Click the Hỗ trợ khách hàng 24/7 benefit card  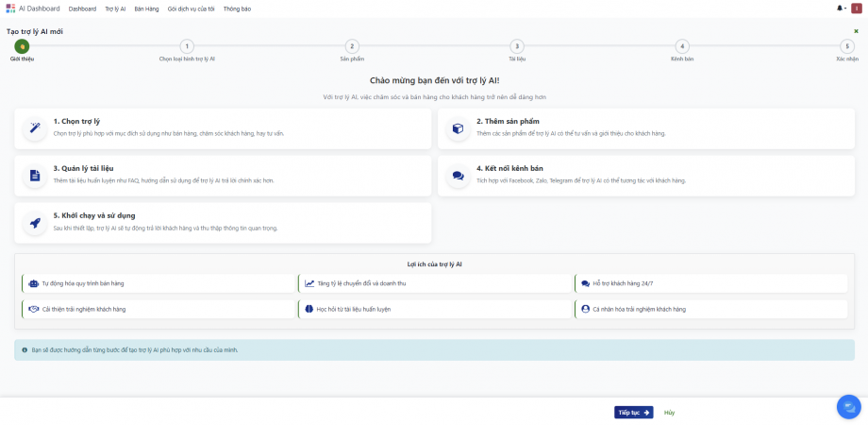711,283
